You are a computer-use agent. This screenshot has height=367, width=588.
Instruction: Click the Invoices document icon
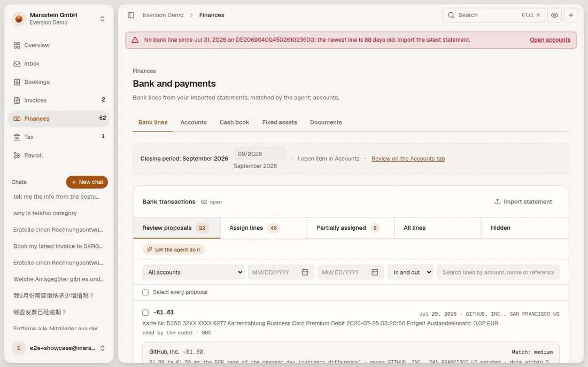[x=17, y=100]
